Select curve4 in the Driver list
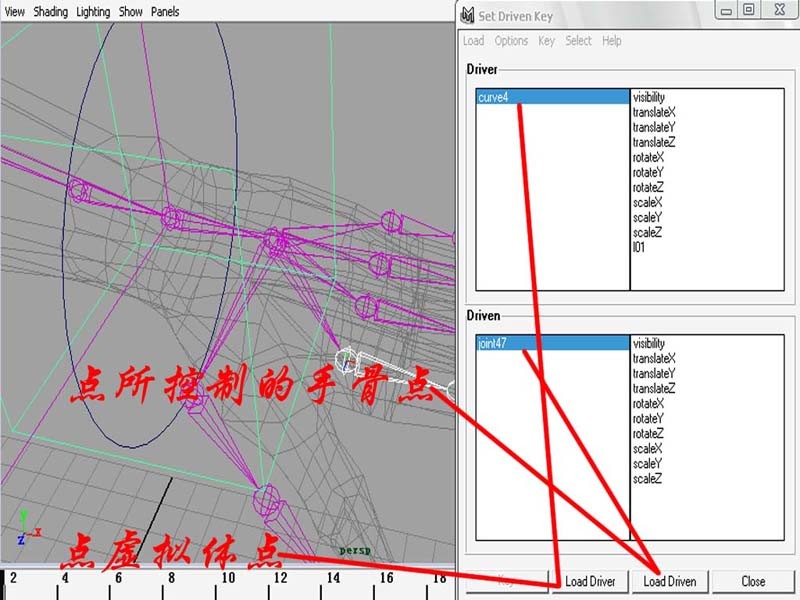800x600 pixels. (553, 97)
